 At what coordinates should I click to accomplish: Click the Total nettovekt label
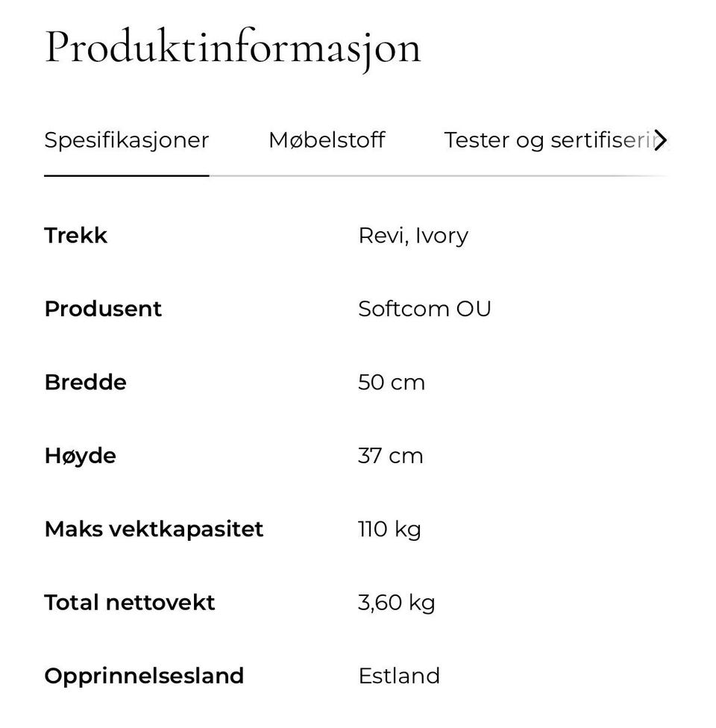pyautogui.click(x=130, y=603)
